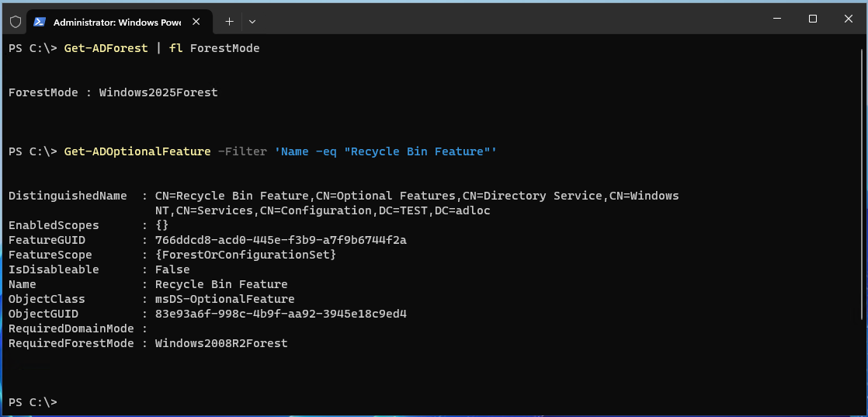Screen dimensions: 868x417
Task: Click the IsDisableable False value
Action: click(172, 269)
